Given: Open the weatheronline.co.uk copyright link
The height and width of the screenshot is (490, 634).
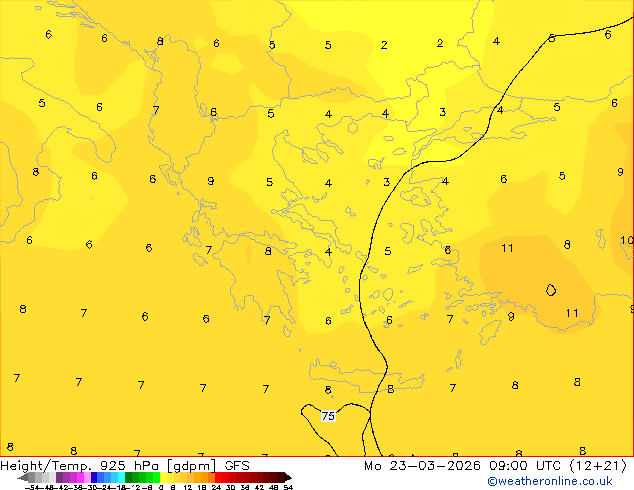Looking at the screenshot, I should coord(550,481).
